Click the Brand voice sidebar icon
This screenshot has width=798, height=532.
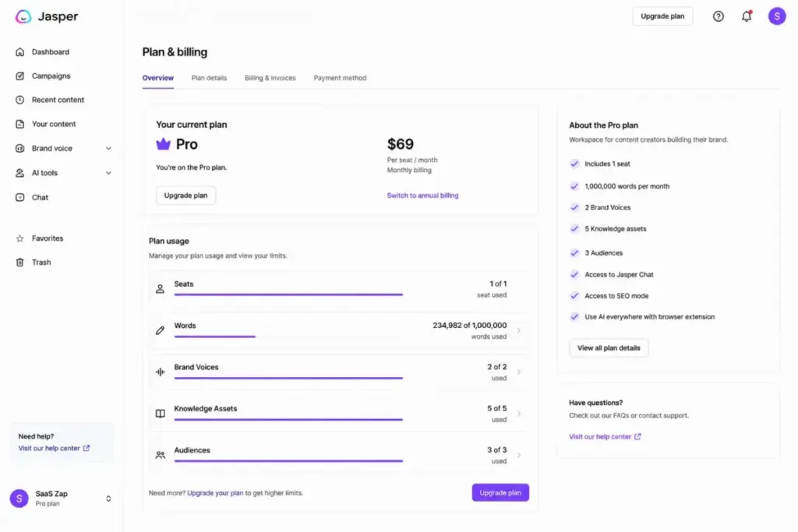(x=19, y=149)
